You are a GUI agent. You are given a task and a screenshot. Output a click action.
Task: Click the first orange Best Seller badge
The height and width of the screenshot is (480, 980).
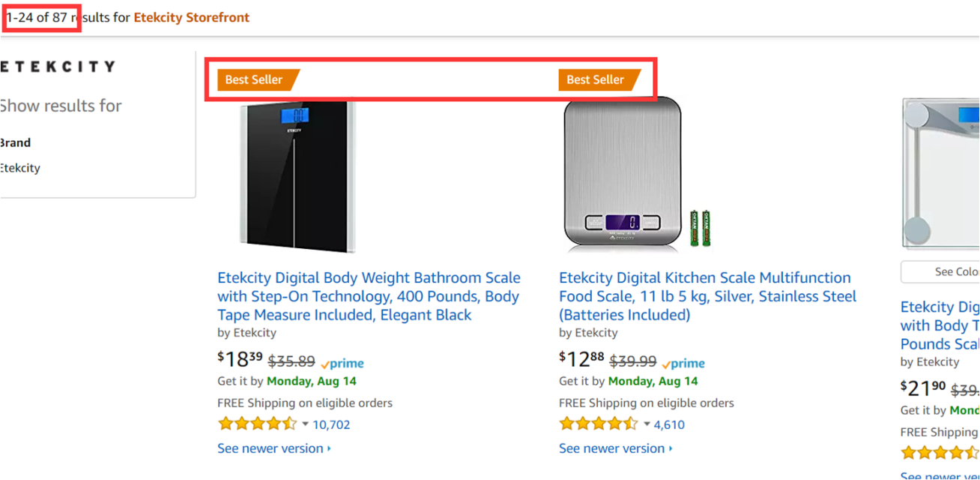[258, 79]
